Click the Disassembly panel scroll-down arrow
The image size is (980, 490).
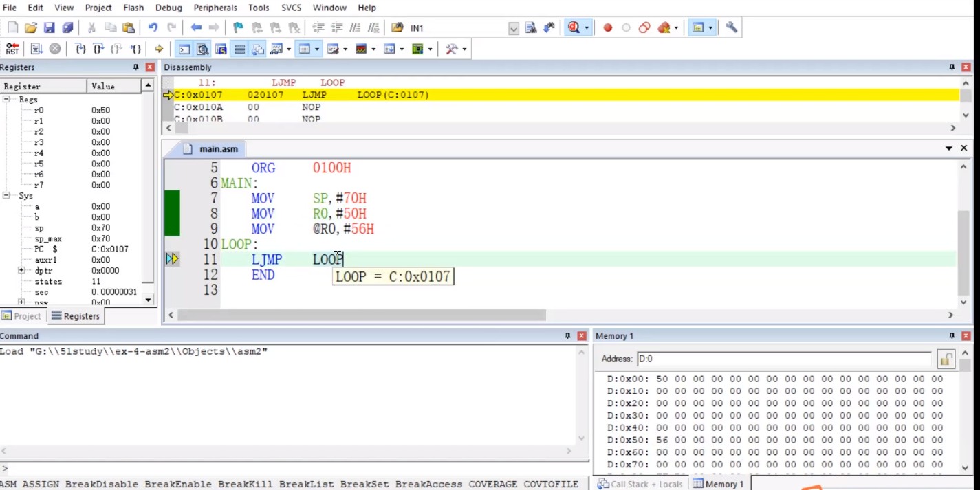966,115
